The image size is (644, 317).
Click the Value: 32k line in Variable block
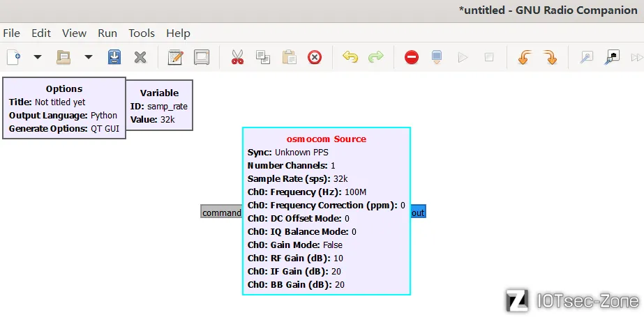(152, 120)
